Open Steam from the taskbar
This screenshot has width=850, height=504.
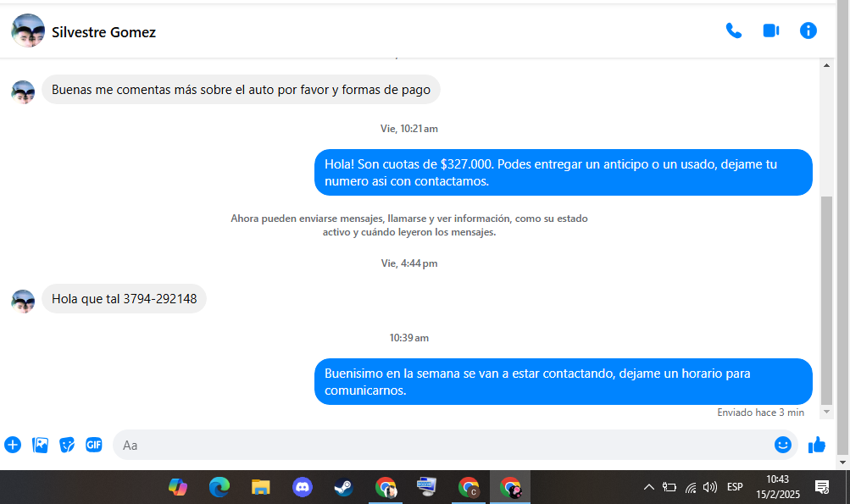(x=343, y=487)
